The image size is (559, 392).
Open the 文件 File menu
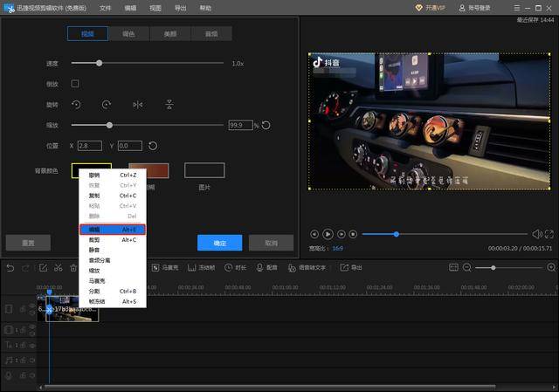click(105, 8)
